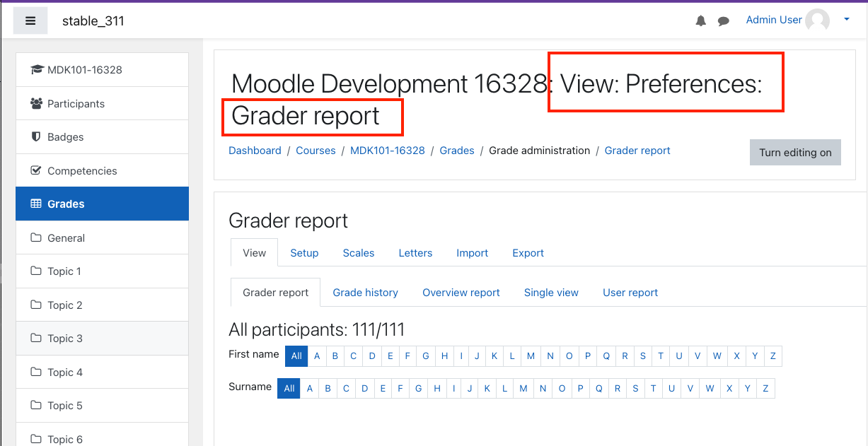Image resolution: width=868 pixels, height=446 pixels.
Task: Toggle the side navigation hamburger menu
Action: coord(30,20)
